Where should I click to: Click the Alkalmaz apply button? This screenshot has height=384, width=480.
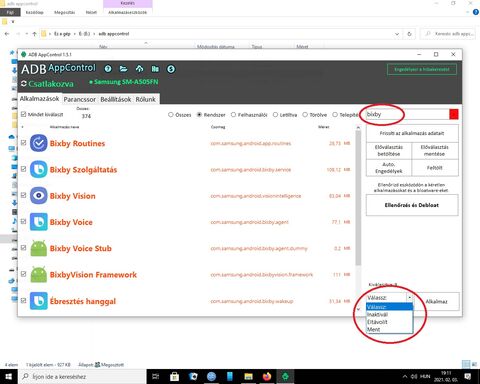pyautogui.click(x=436, y=301)
